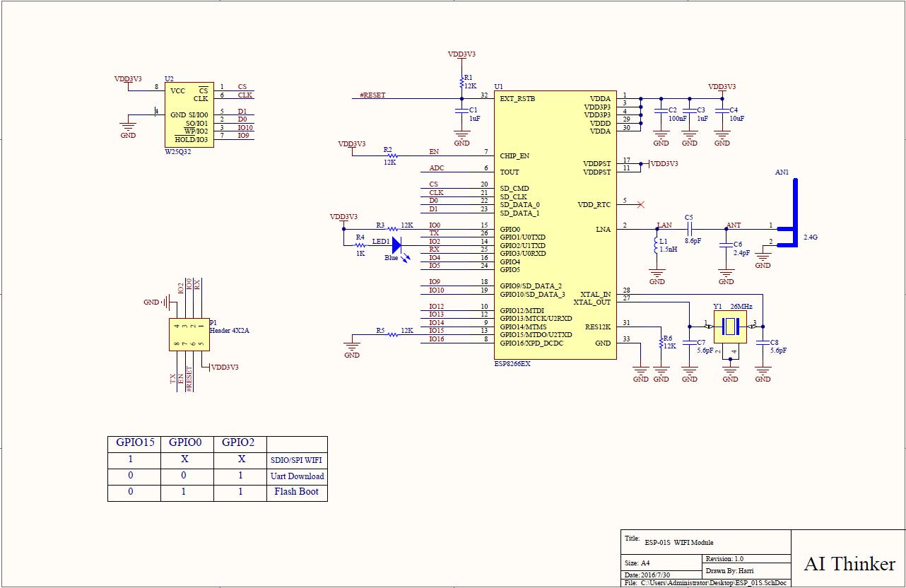Viewport: 906px width, 588px height.
Task: Click the VDD_RTC pin name
Action: tap(594, 205)
